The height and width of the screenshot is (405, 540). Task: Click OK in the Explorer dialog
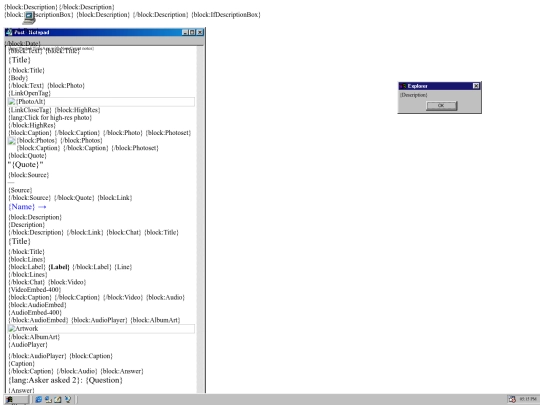(442, 106)
